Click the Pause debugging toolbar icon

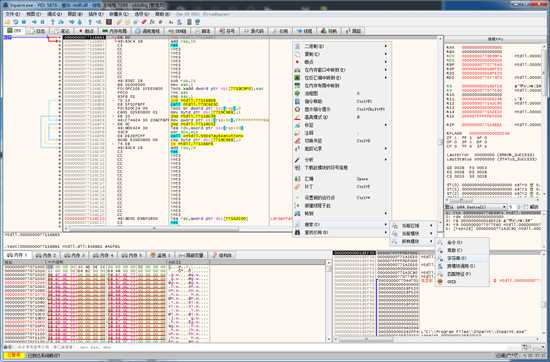click(43, 22)
